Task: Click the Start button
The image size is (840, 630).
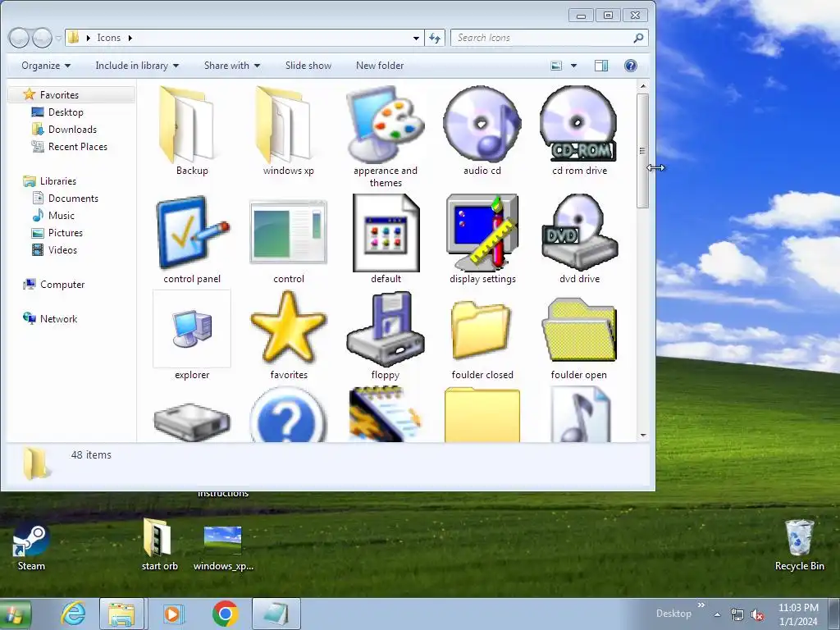Action: tap(15, 614)
